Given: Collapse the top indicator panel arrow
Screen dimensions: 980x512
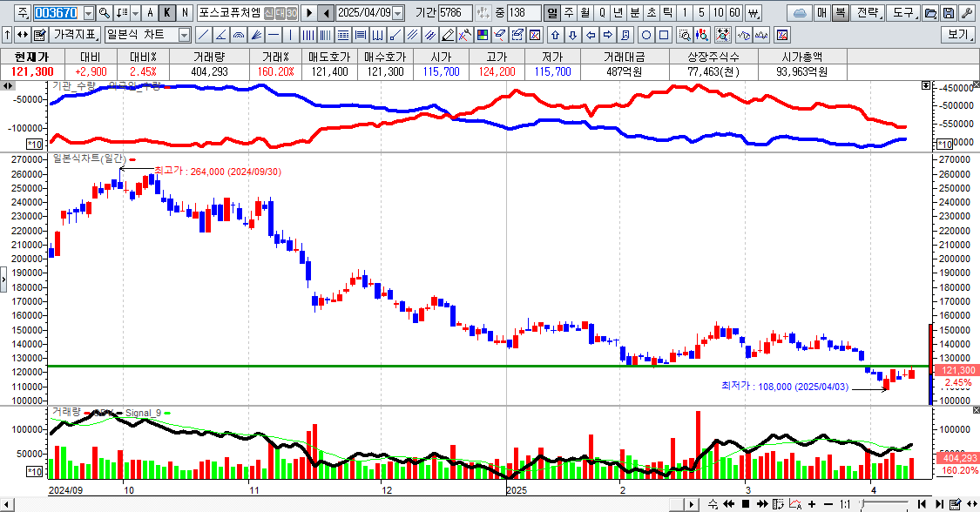Looking at the screenshot, I should tap(926, 85).
